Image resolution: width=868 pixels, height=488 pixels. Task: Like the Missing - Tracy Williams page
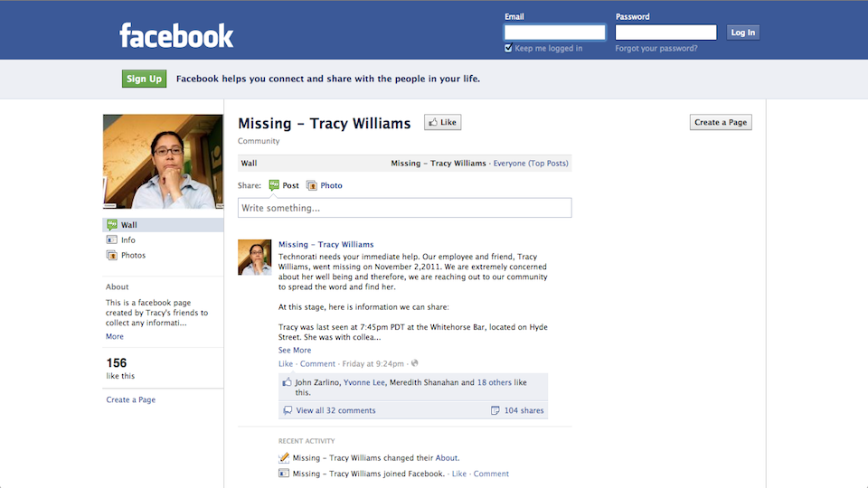443,123
